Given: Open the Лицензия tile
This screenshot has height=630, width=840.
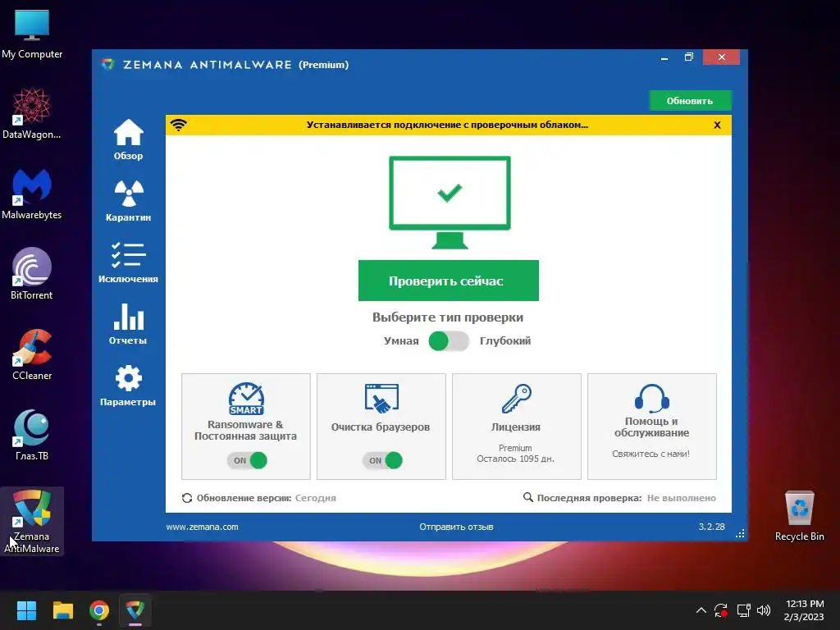Looking at the screenshot, I should [x=517, y=427].
